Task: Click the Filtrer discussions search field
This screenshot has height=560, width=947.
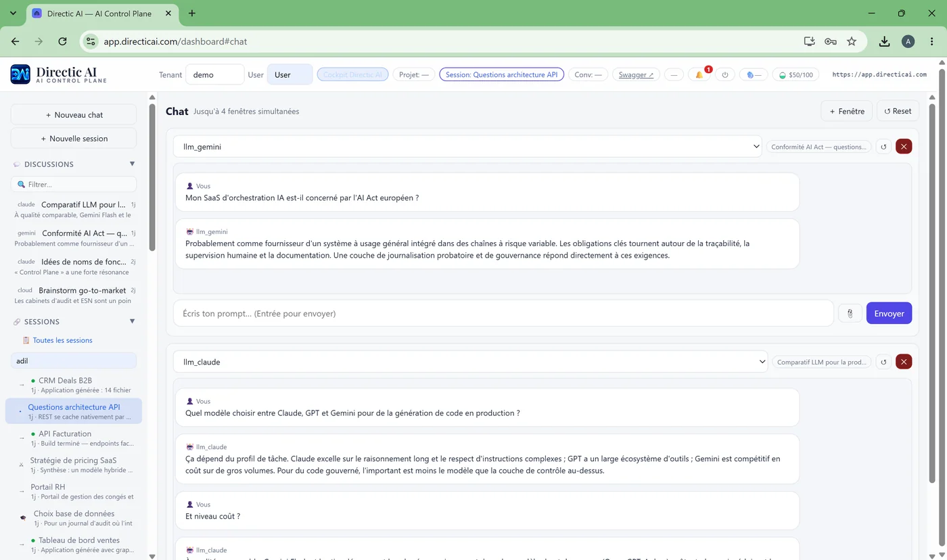Action: tap(74, 184)
